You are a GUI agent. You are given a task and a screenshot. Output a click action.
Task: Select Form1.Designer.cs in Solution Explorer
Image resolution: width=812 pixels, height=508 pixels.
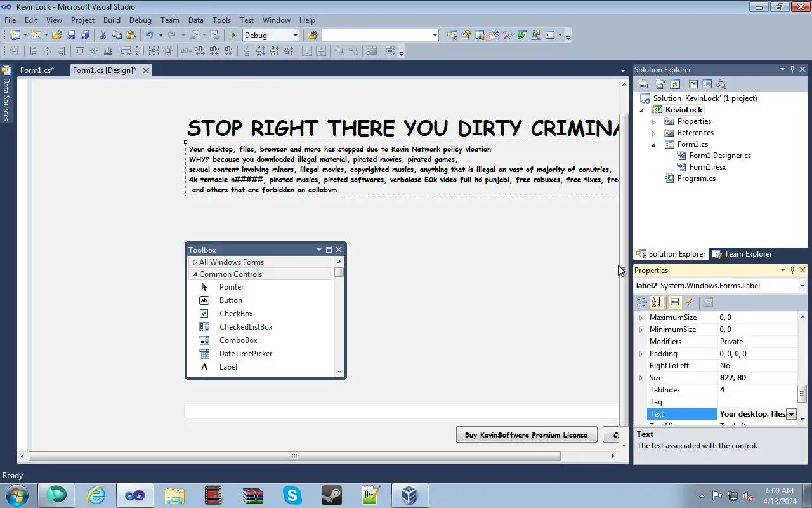pyautogui.click(x=720, y=156)
